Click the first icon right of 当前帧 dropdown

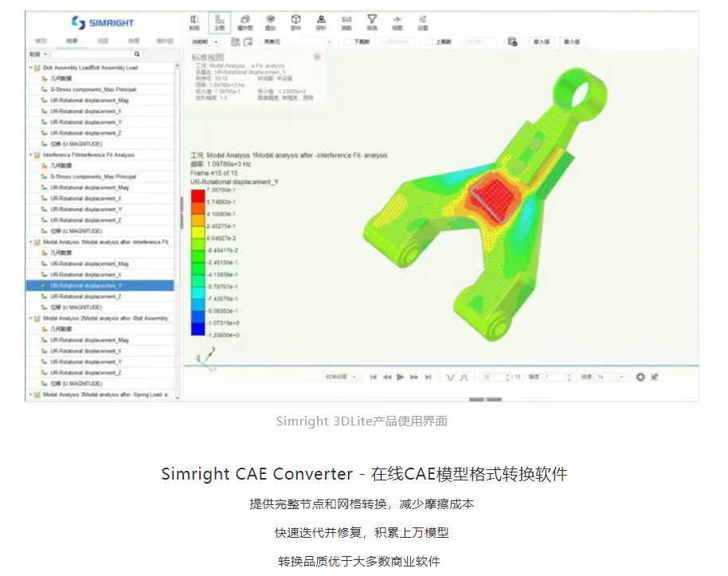[236, 41]
